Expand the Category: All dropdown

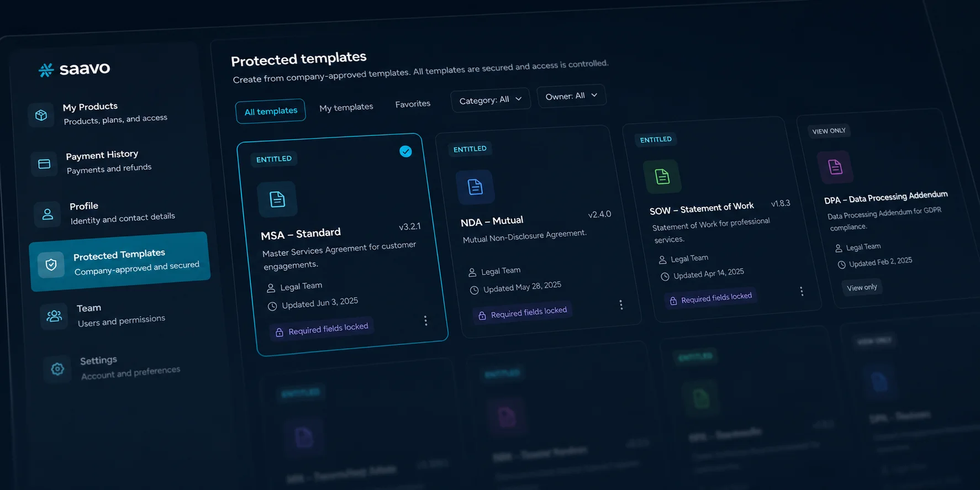(x=491, y=99)
